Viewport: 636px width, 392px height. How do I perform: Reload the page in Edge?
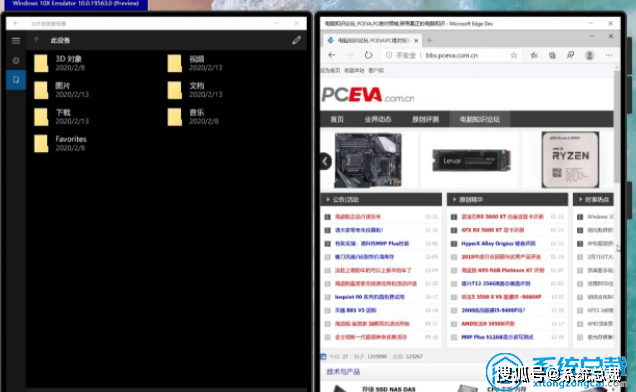tap(368, 55)
